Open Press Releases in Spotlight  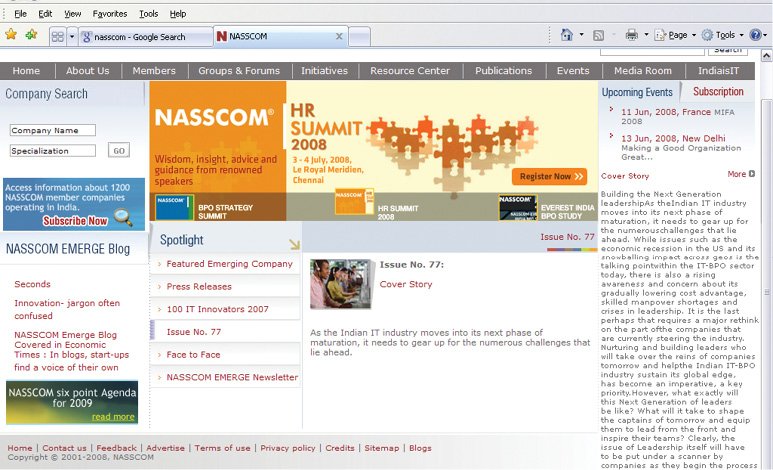199,287
